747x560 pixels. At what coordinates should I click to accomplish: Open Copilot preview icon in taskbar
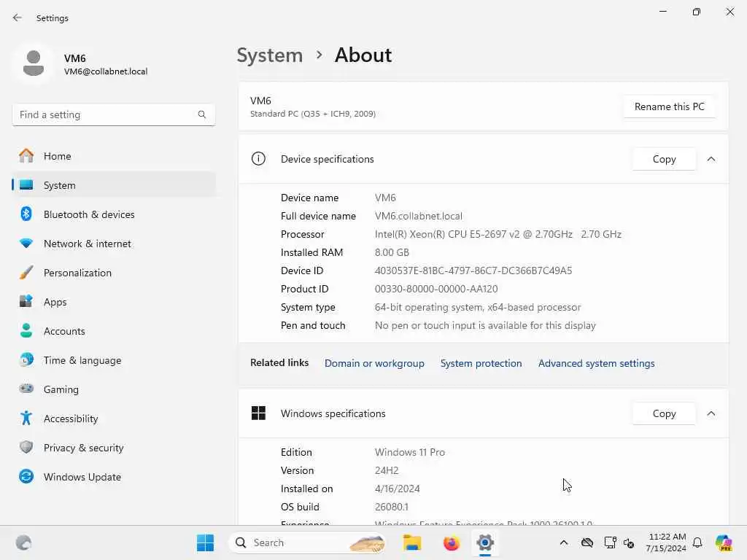click(x=724, y=542)
